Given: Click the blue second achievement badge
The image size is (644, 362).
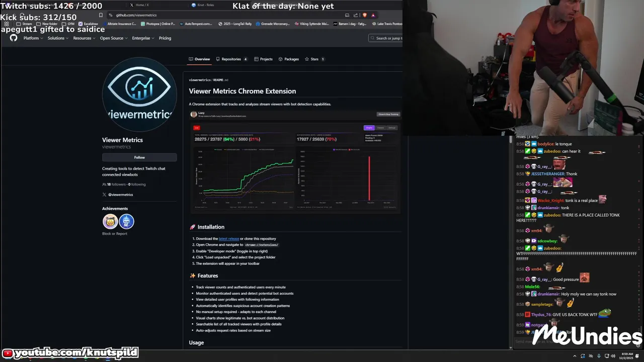Looking at the screenshot, I should [126, 221].
